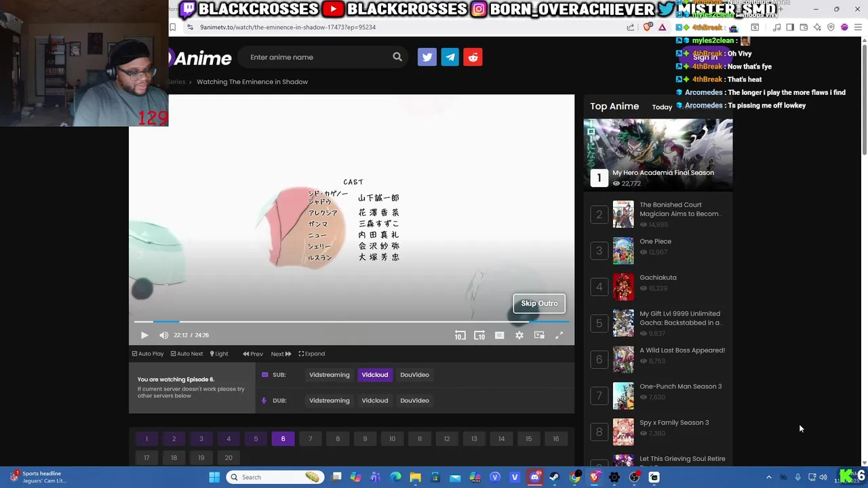
Task: Open Spy x Family Season 3
Action: point(674,422)
